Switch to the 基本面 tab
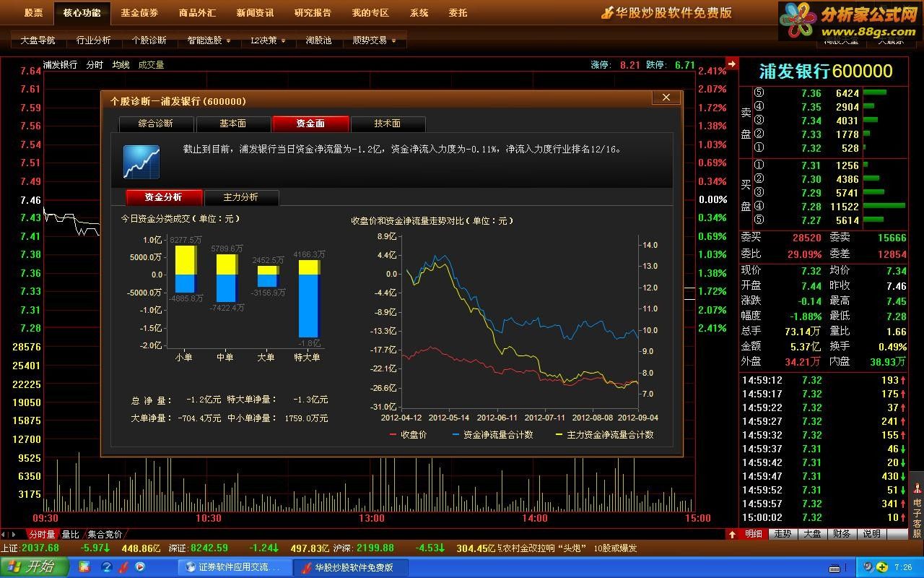The image size is (924, 578). coord(233,124)
